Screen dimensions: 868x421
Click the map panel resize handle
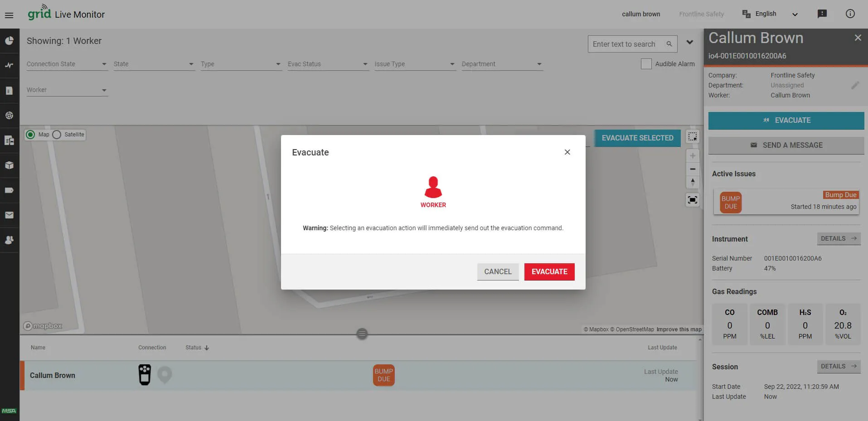pos(362,334)
